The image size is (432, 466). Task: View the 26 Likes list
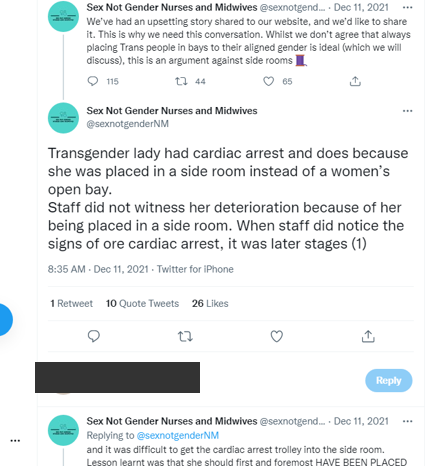[210, 303]
